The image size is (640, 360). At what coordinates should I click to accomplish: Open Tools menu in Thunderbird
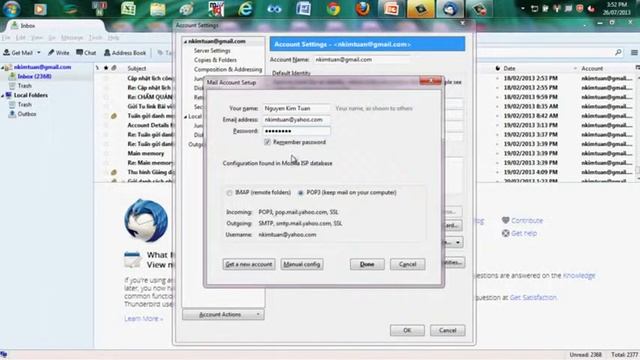(96, 38)
